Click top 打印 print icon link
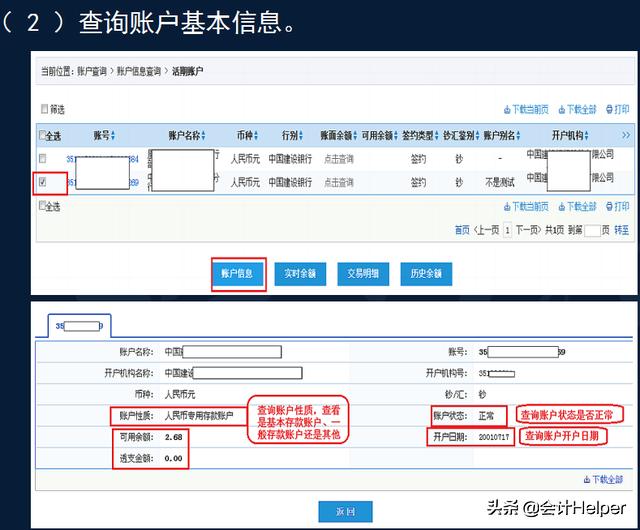640x530 pixels. [x=618, y=109]
